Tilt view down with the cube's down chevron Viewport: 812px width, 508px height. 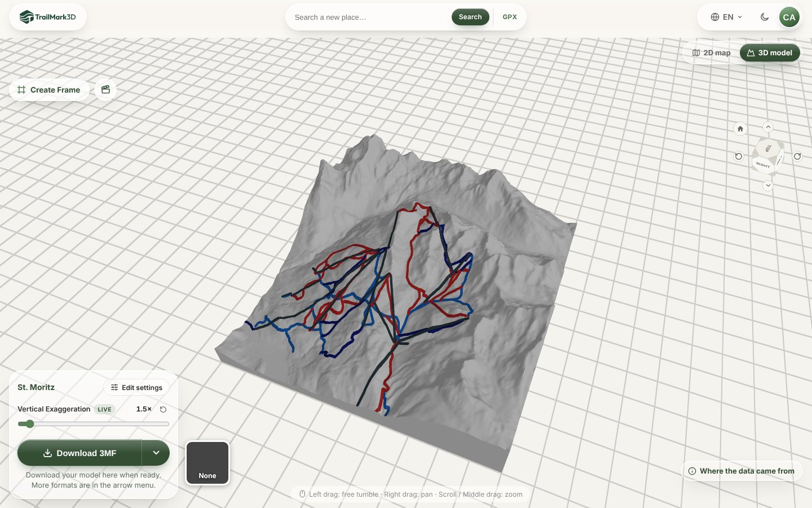coord(768,185)
